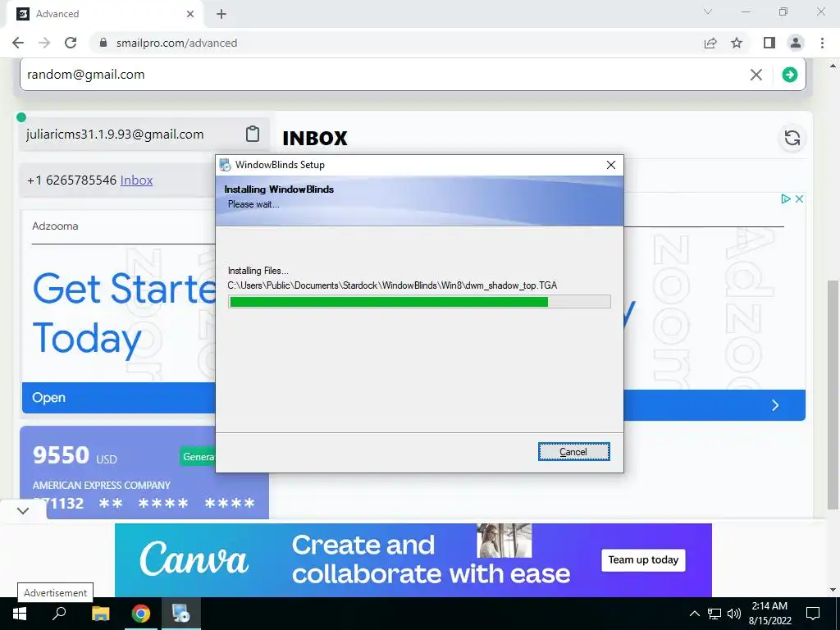
Task: Click the forward navigation arrow
Action: pyautogui.click(x=44, y=43)
